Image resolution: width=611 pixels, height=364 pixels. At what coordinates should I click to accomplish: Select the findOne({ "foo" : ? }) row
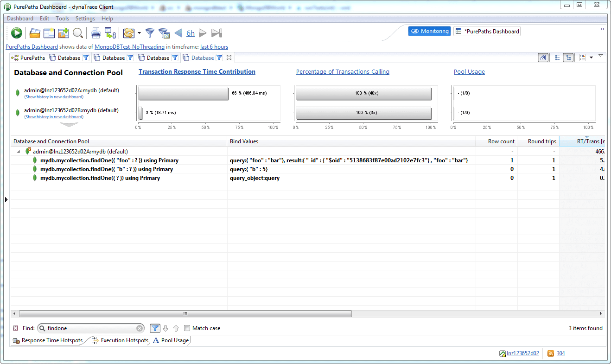click(308, 160)
